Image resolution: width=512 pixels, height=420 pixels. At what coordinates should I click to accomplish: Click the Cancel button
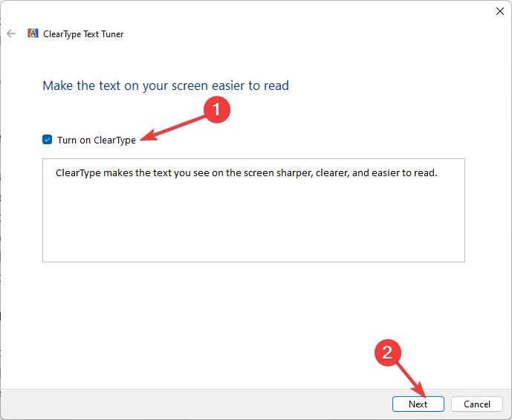(x=477, y=404)
